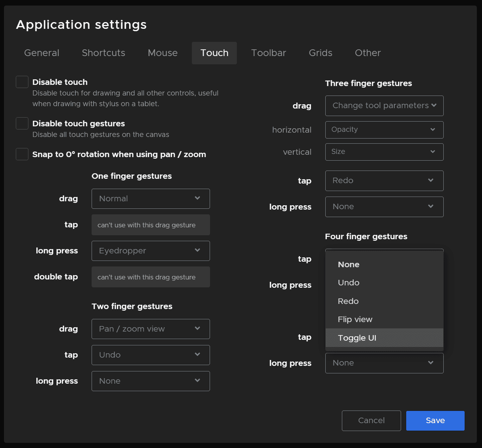This screenshot has height=448, width=482.
Task: Toggle Snap to 0° rotation checkbox
Action: (x=22, y=154)
